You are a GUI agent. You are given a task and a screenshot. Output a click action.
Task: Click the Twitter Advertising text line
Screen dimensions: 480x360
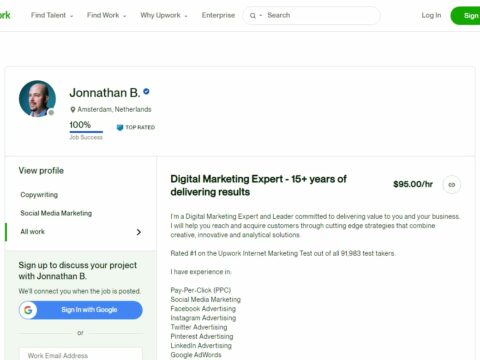coord(199,327)
